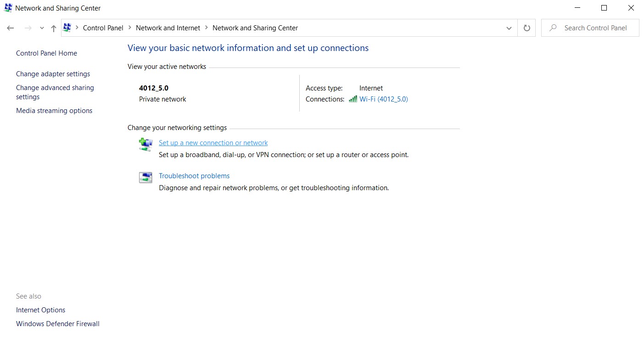Refresh the Network and Sharing Center page

tap(526, 28)
